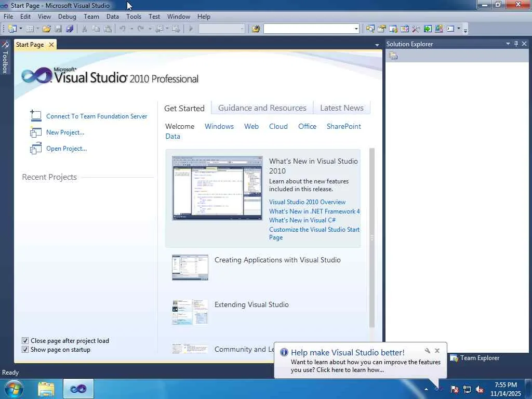Image resolution: width=532 pixels, height=399 pixels.
Task: Click the Open Project... link
Action: (66, 149)
